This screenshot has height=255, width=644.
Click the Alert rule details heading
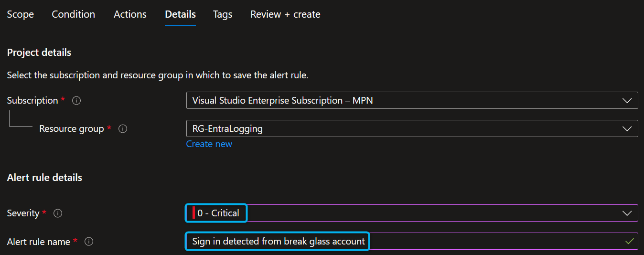pyautogui.click(x=44, y=178)
